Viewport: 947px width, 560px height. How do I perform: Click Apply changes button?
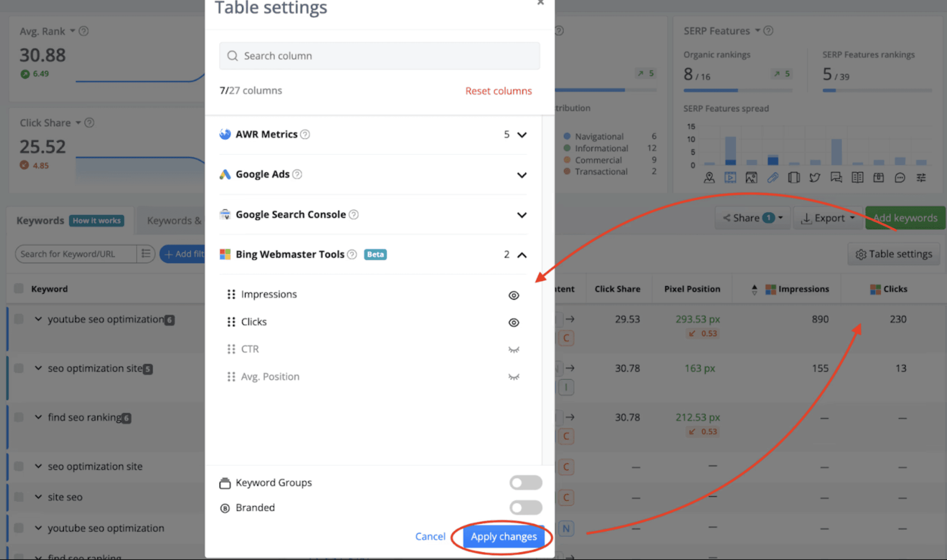[x=504, y=537]
